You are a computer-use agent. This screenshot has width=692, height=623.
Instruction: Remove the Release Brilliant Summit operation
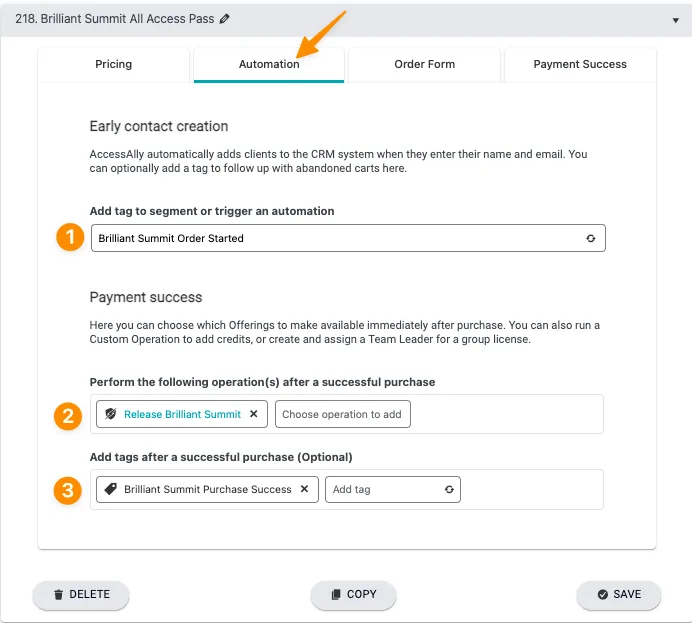254,414
